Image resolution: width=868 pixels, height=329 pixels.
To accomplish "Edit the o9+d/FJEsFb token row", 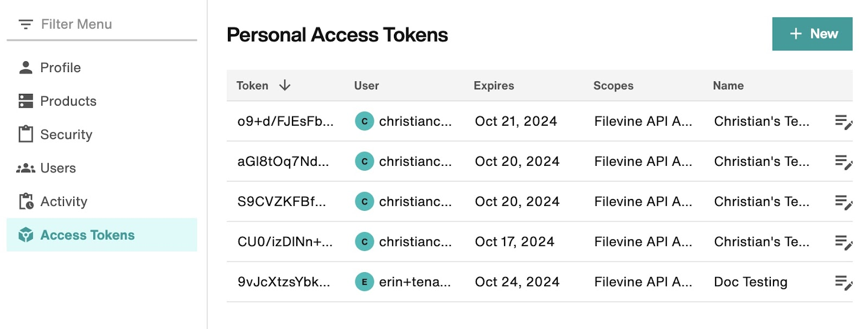I will (844, 121).
